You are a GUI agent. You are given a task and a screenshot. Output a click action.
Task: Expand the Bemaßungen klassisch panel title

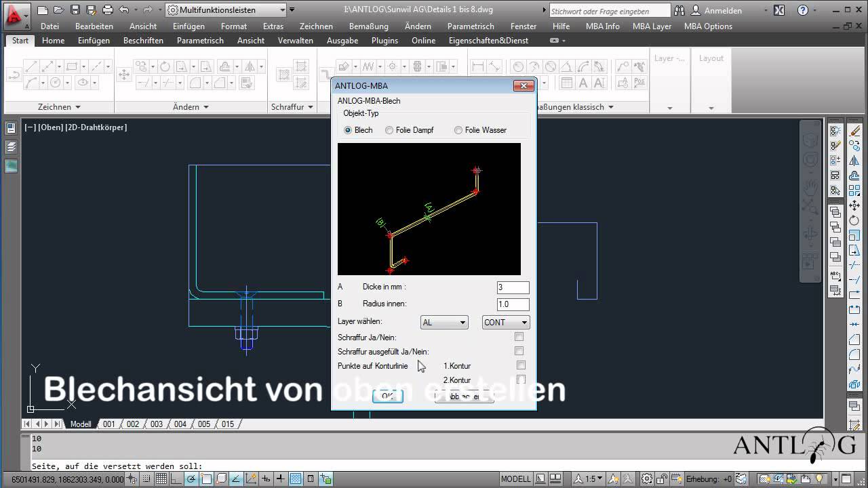(x=574, y=107)
